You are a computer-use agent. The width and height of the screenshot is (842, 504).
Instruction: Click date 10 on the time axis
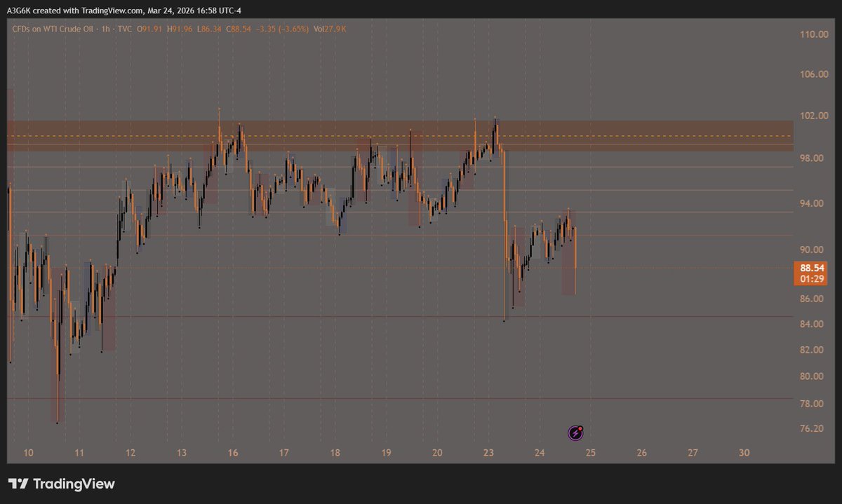coord(28,453)
